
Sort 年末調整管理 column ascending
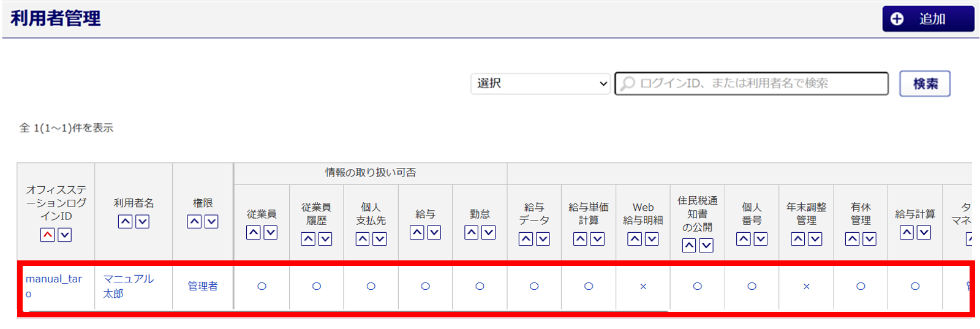point(798,239)
